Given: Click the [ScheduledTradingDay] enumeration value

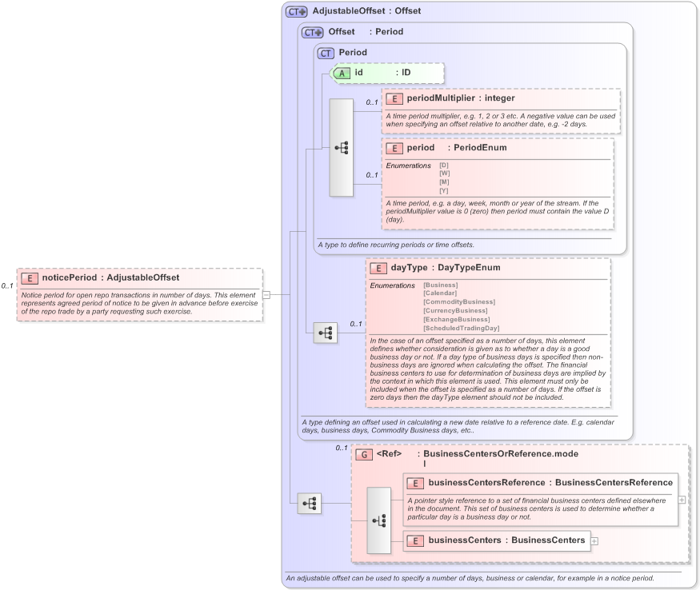Looking at the screenshot, I should point(462,329).
